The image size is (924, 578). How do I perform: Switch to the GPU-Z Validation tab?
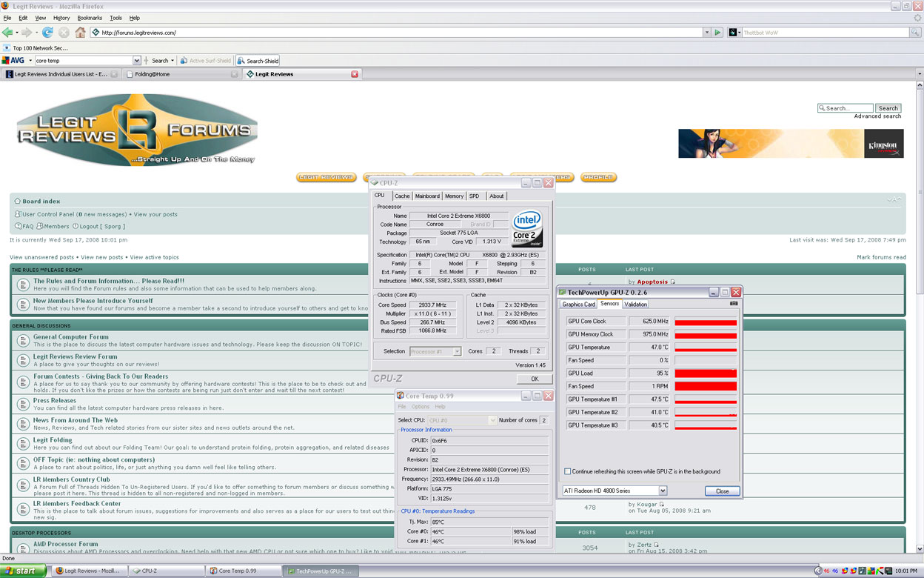(635, 304)
